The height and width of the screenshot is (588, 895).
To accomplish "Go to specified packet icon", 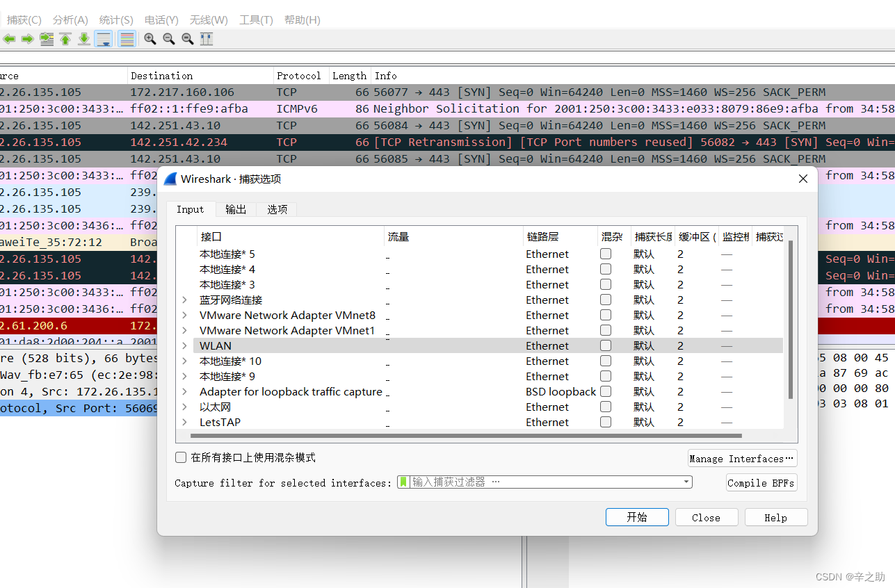I will coord(47,39).
